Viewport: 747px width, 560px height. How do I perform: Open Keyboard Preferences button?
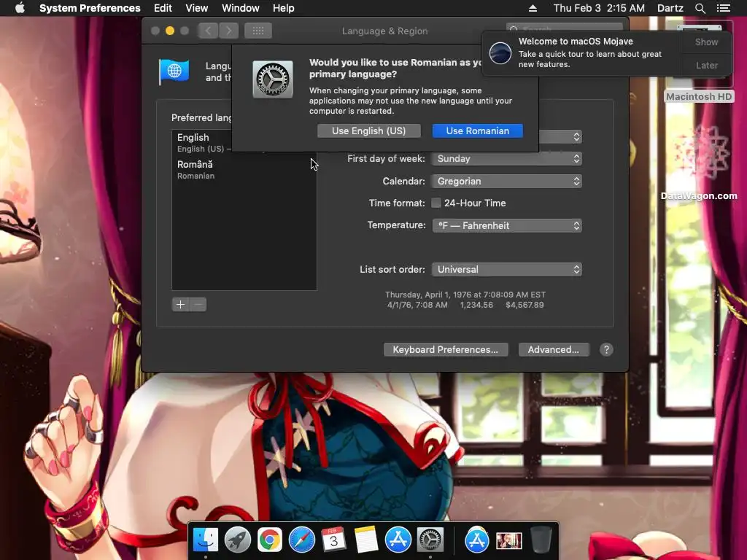click(x=446, y=350)
